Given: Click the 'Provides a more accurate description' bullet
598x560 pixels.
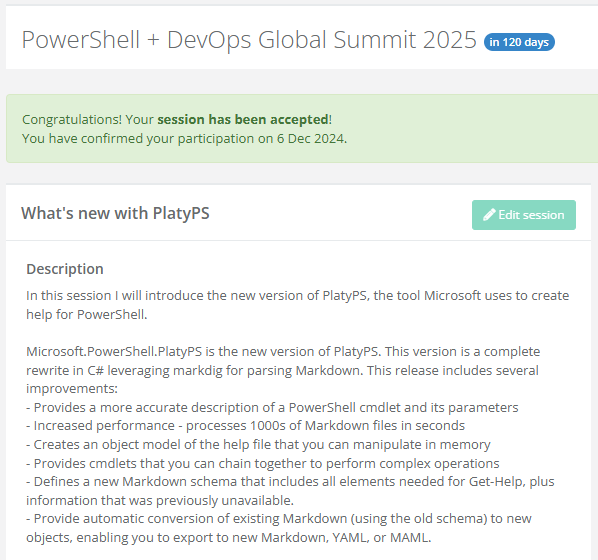Looking at the screenshot, I should coord(272,407).
